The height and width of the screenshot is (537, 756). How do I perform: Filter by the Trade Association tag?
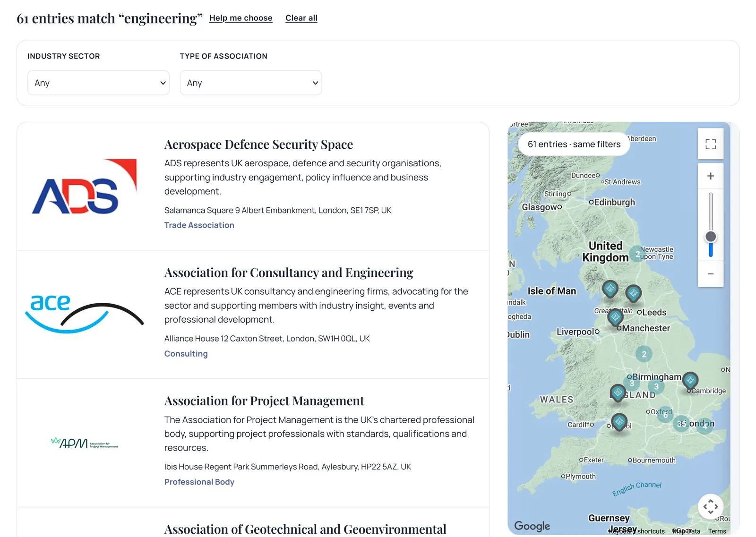tap(199, 225)
